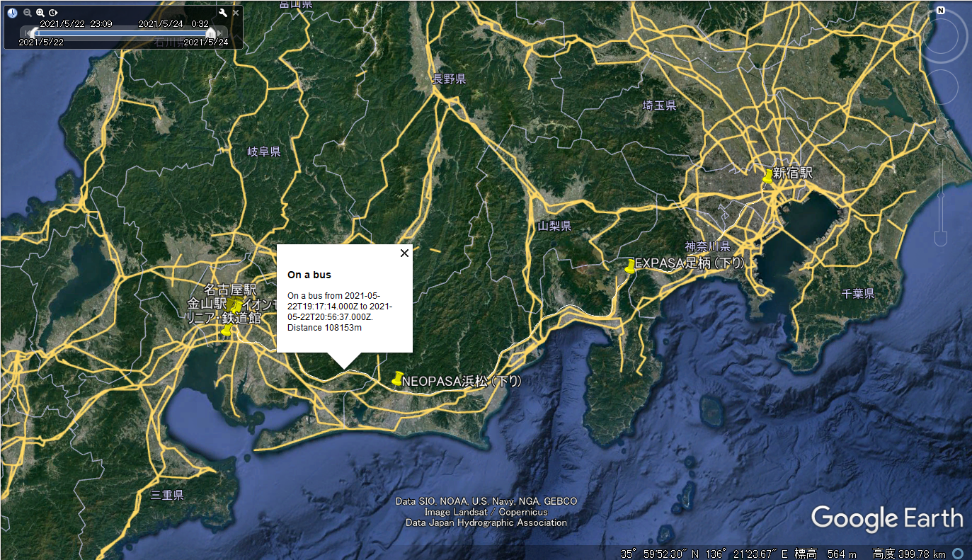Select the 新宿駅 place label

pos(793,172)
